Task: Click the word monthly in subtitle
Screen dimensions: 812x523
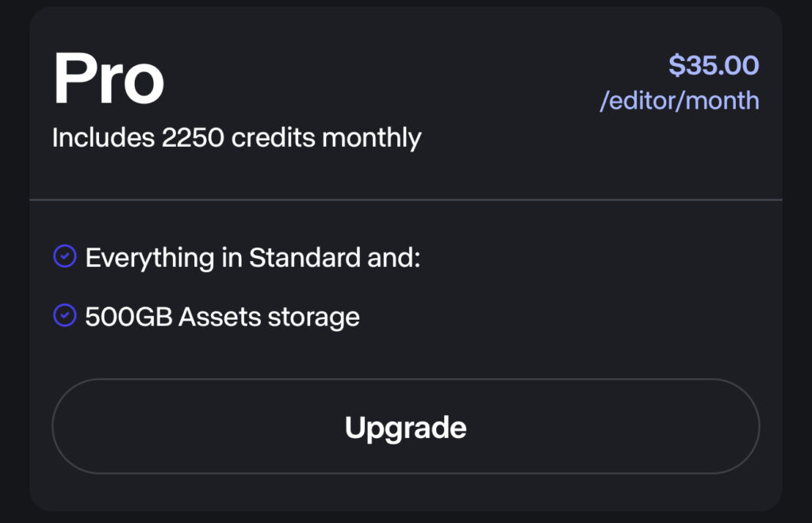Action: [x=371, y=138]
